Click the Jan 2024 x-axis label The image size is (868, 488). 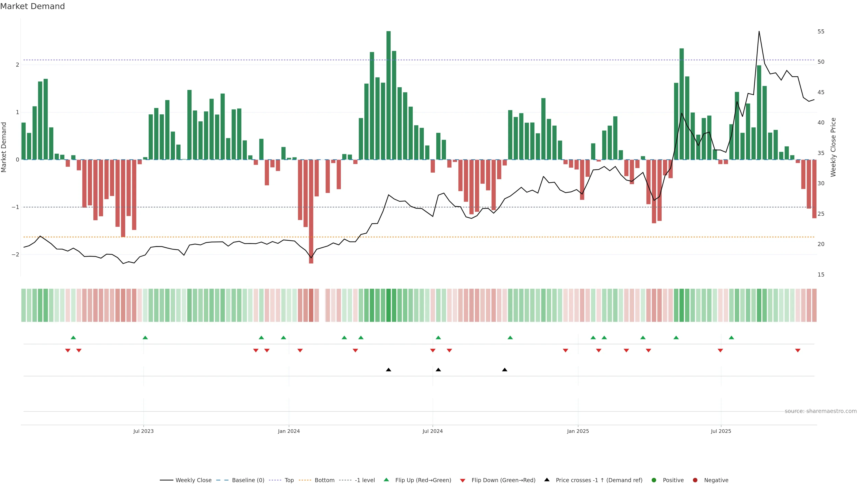coord(288,431)
